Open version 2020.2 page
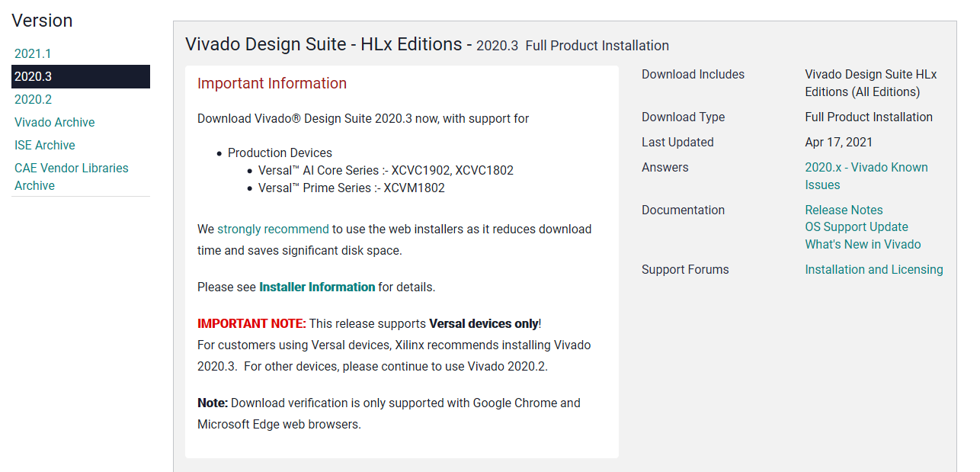Viewport: 980px width, 472px height. 33,99
